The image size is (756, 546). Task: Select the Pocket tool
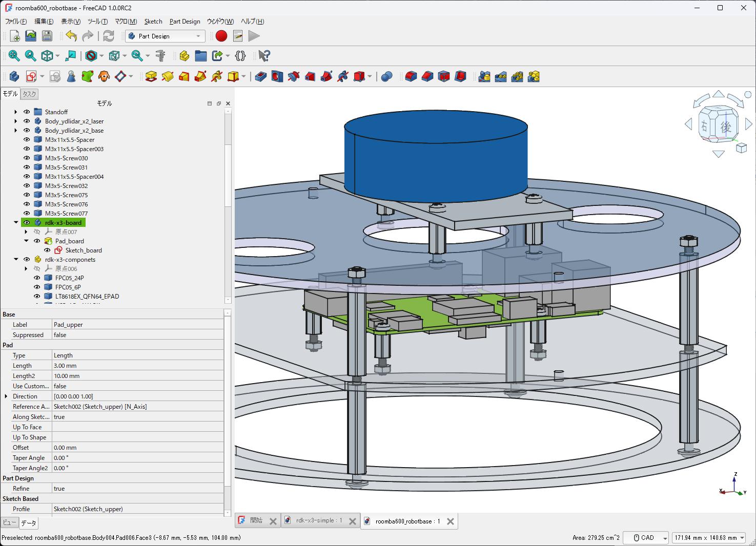click(260, 76)
